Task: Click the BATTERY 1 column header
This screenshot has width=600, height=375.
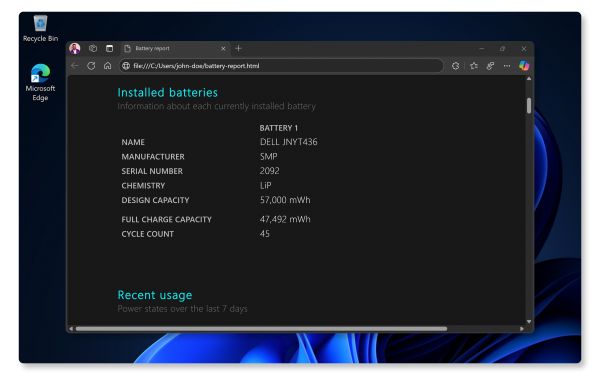Action: click(279, 128)
